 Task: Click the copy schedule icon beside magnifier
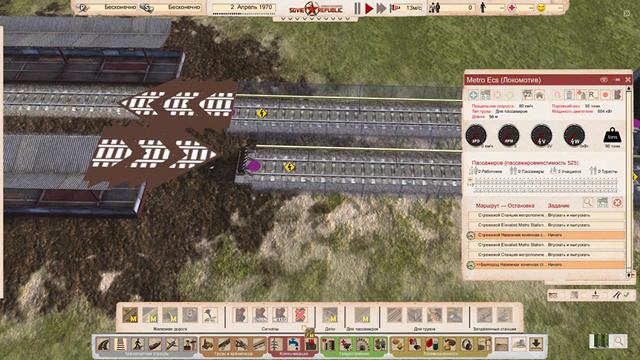[x=602, y=202]
